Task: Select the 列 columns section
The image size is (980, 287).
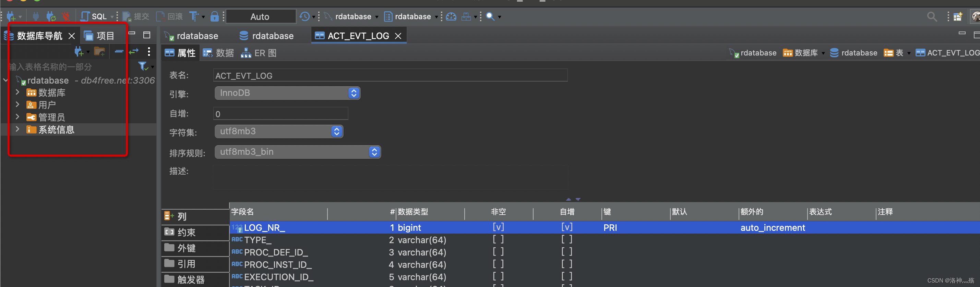Action: tap(195, 216)
